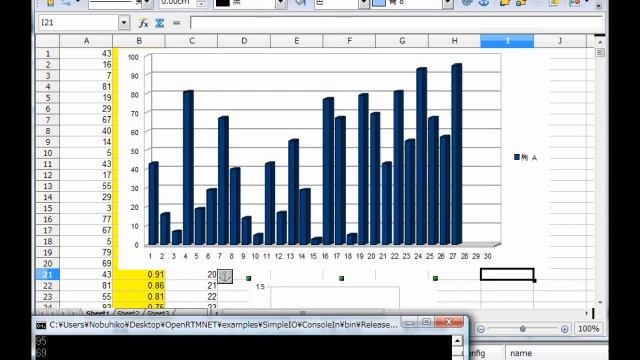640x360 pixels.
Task: Click the Sum sigma icon
Action: pos(160,23)
